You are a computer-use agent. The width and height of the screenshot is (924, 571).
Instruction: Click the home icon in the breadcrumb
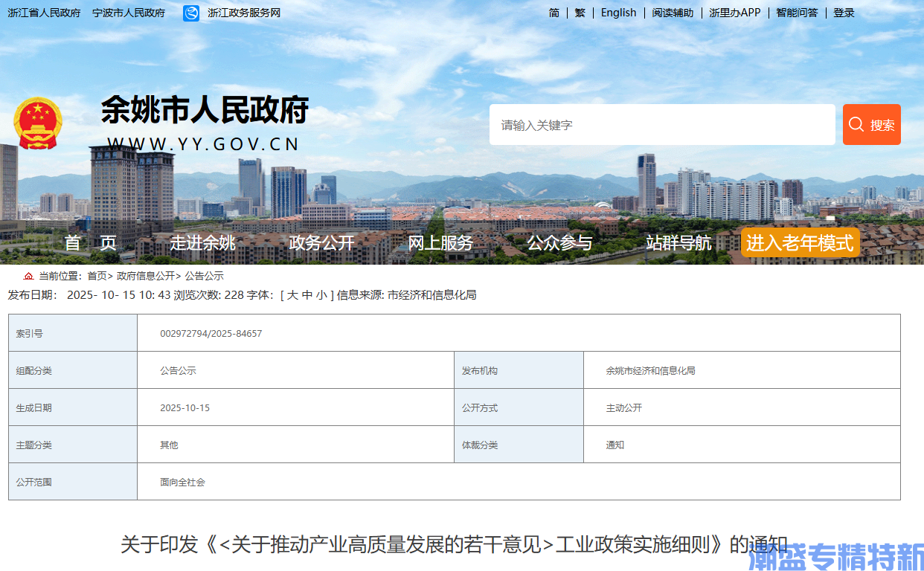pyautogui.click(x=28, y=276)
